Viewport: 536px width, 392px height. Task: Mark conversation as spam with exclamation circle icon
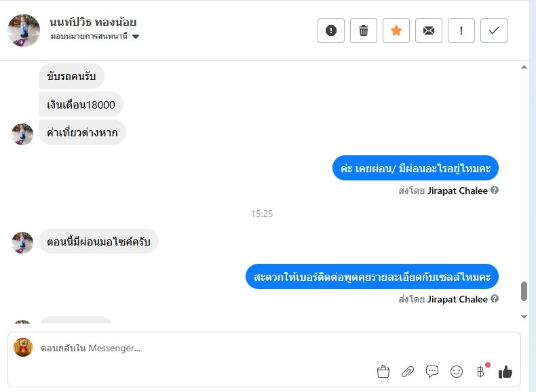click(331, 31)
